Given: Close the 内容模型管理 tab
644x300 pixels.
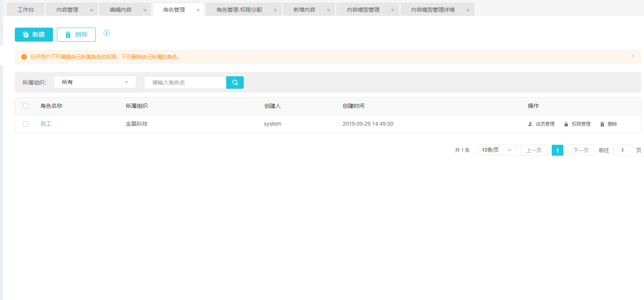Looking at the screenshot, I should [x=393, y=10].
